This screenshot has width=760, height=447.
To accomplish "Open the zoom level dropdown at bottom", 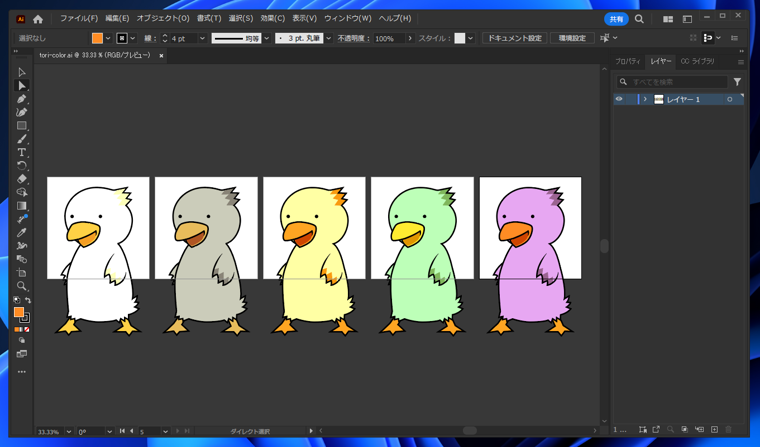I will click(x=69, y=431).
